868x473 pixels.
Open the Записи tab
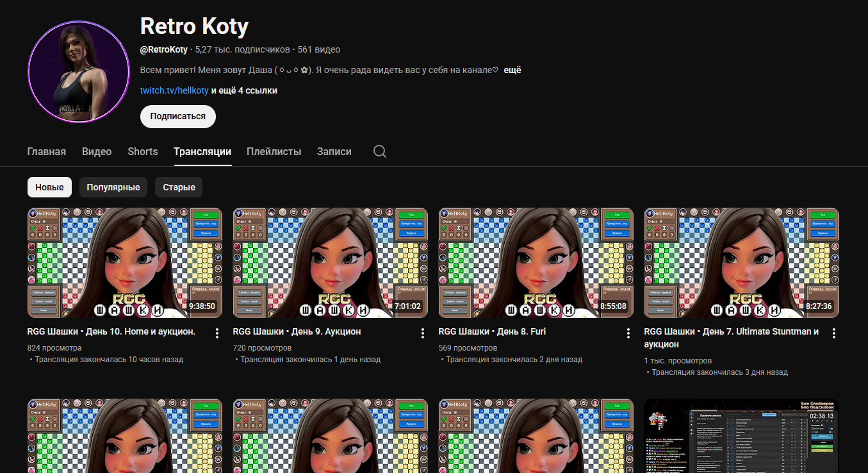(x=334, y=152)
